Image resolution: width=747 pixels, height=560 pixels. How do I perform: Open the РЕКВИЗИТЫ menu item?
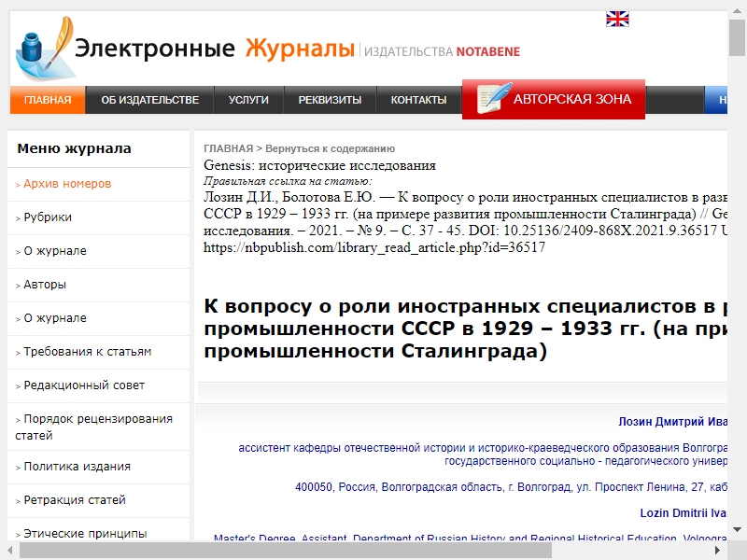[x=330, y=100]
